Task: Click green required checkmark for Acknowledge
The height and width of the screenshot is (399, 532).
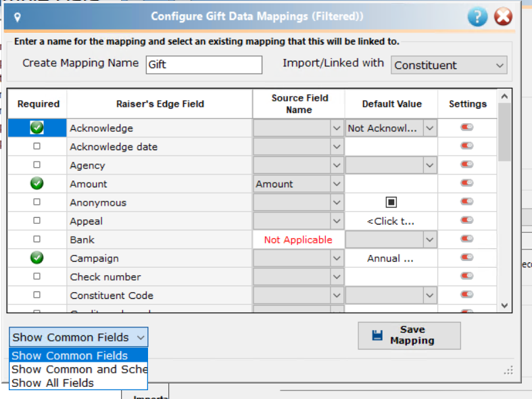Action: [37, 128]
